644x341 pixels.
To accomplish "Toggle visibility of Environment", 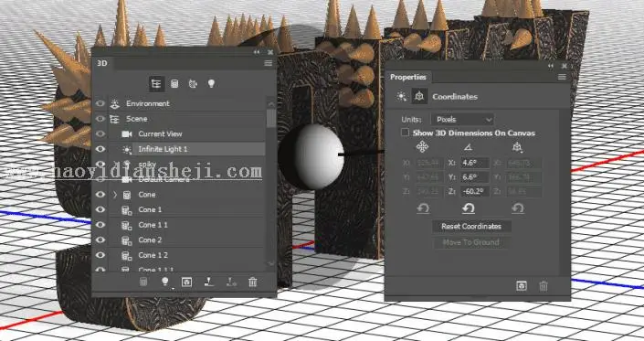I will pos(100,103).
